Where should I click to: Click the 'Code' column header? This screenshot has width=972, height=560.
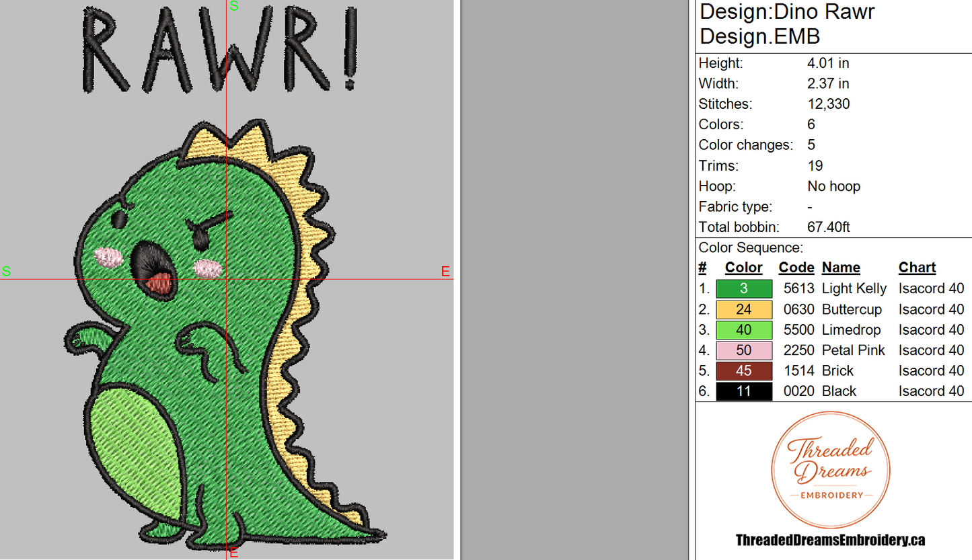796,268
